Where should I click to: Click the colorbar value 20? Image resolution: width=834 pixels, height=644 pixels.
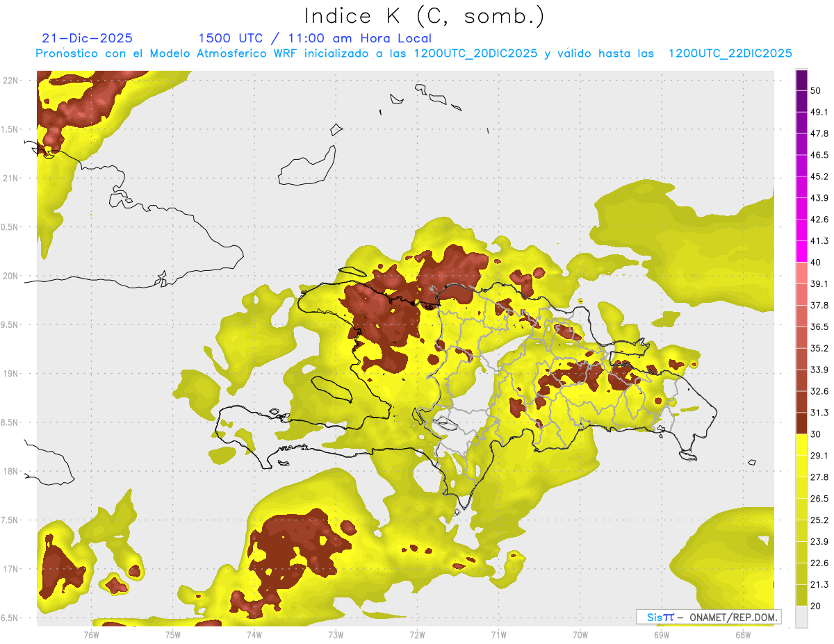(816, 606)
